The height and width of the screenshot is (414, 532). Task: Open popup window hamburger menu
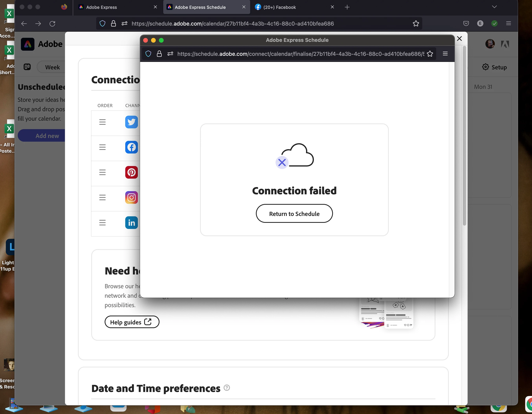445,54
